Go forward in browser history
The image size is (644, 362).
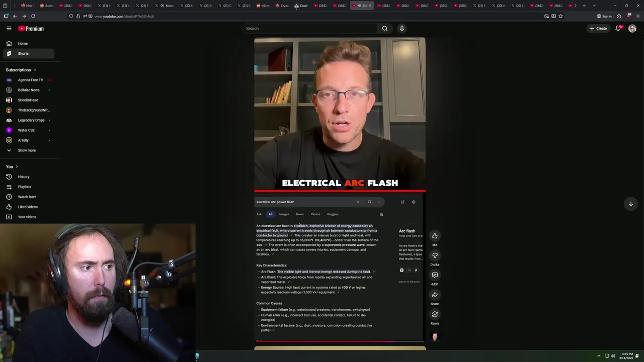click(x=24, y=16)
